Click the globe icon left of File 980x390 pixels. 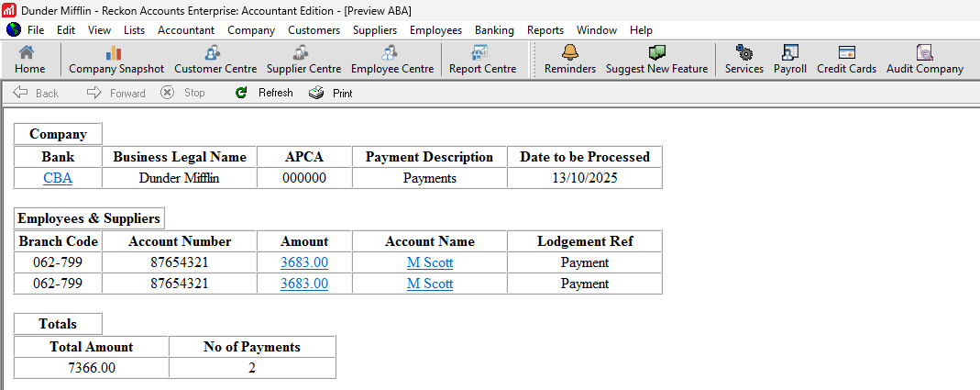[x=14, y=29]
